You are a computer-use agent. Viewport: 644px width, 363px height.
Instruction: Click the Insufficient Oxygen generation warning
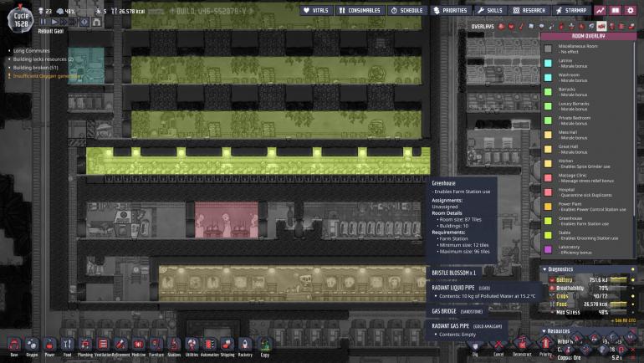coord(46,76)
